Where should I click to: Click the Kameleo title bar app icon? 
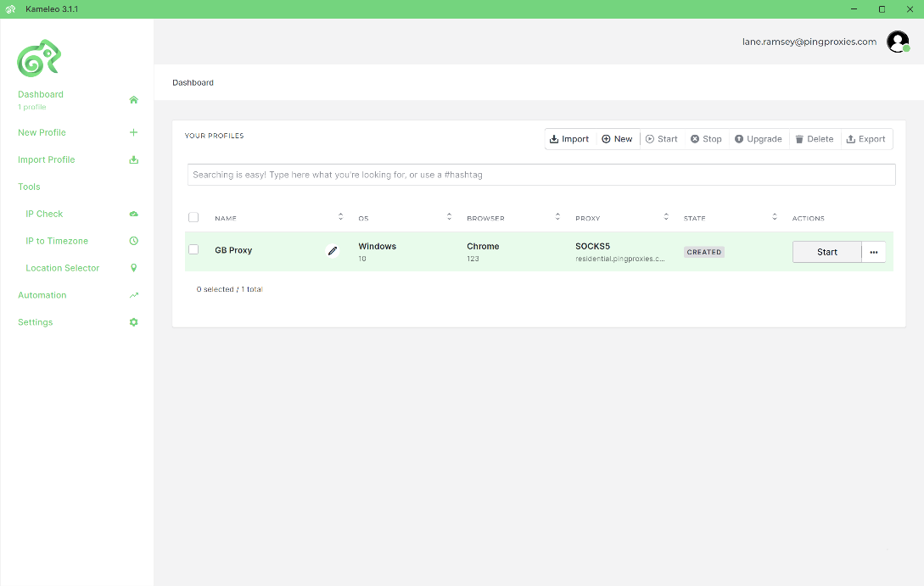[11, 8]
